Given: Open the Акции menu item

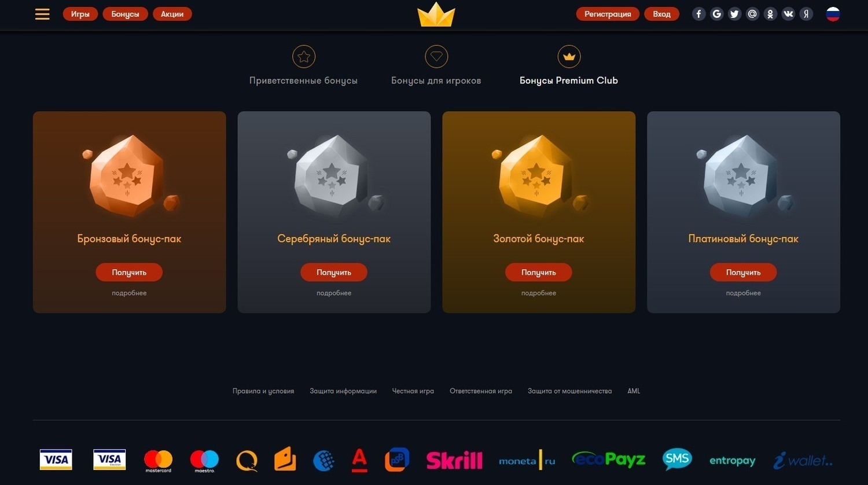Looking at the screenshot, I should click(172, 14).
